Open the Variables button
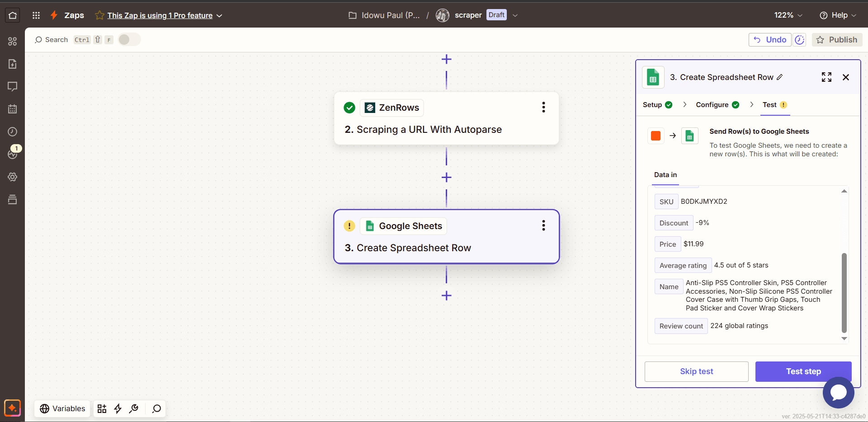Image resolution: width=868 pixels, height=422 pixels. point(62,409)
